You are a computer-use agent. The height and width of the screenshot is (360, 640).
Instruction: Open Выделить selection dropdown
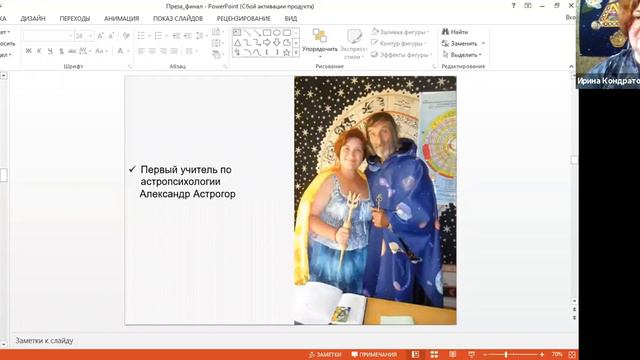point(462,55)
